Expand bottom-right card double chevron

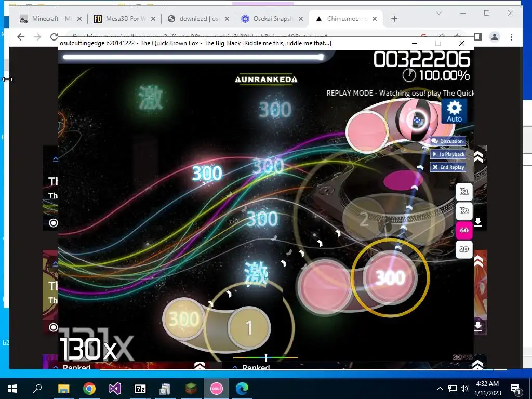point(478,364)
